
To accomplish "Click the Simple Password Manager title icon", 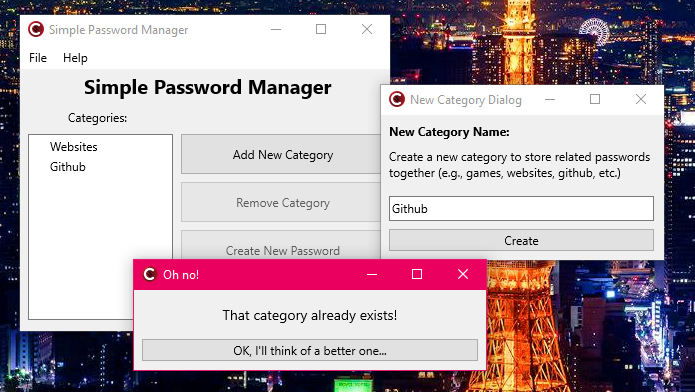I will pos(36,30).
